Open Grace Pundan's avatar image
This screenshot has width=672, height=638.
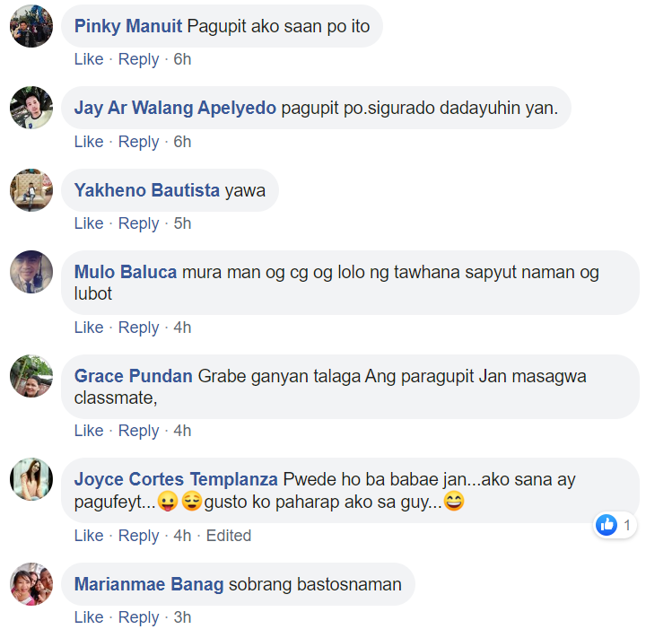coord(31,376)
